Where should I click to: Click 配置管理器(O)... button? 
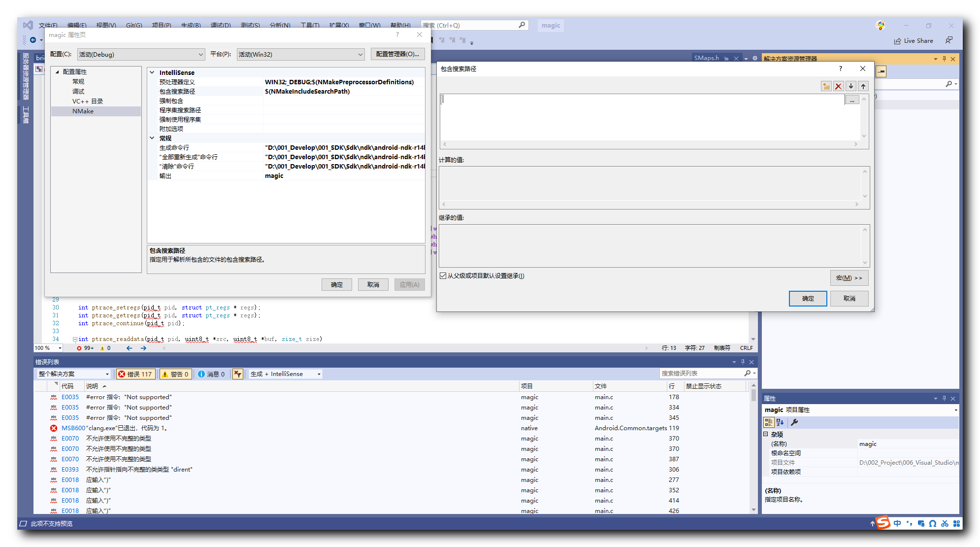tap(397, 54)
